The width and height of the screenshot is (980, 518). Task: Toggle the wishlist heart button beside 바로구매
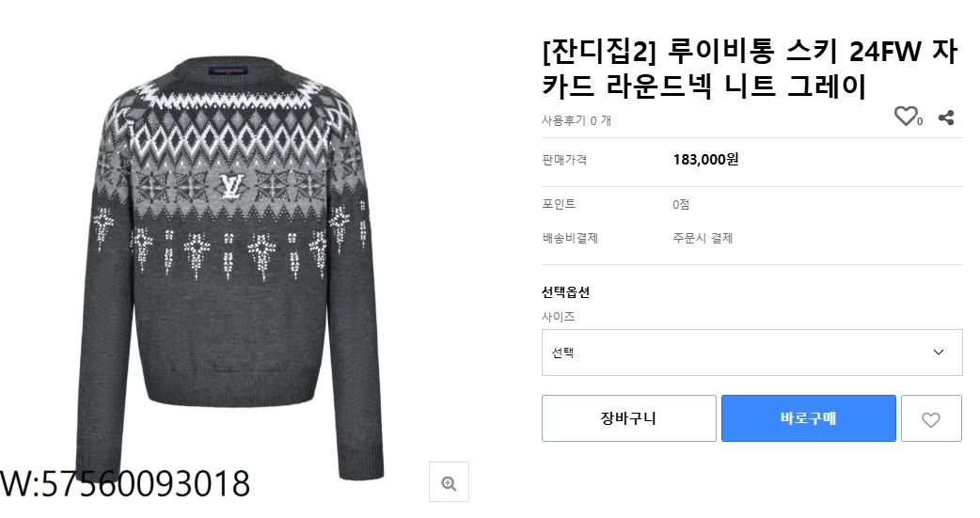click(931, 419)
